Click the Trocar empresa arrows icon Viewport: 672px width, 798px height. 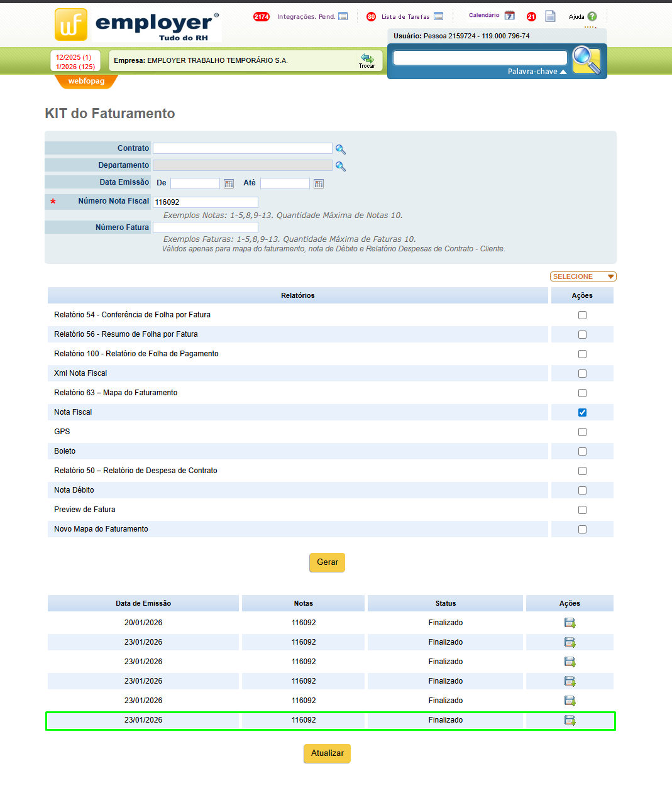pyautogui.click(x=367, y=58)
